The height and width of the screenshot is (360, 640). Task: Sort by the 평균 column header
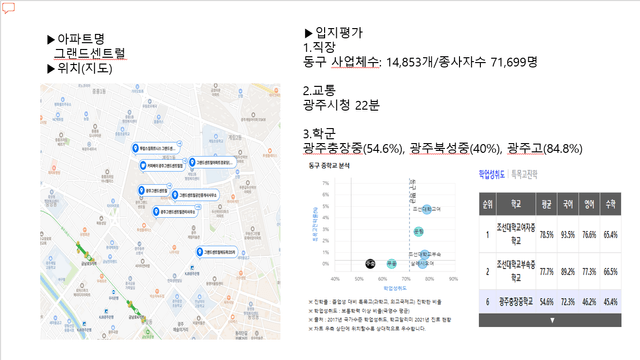[547, 204]
